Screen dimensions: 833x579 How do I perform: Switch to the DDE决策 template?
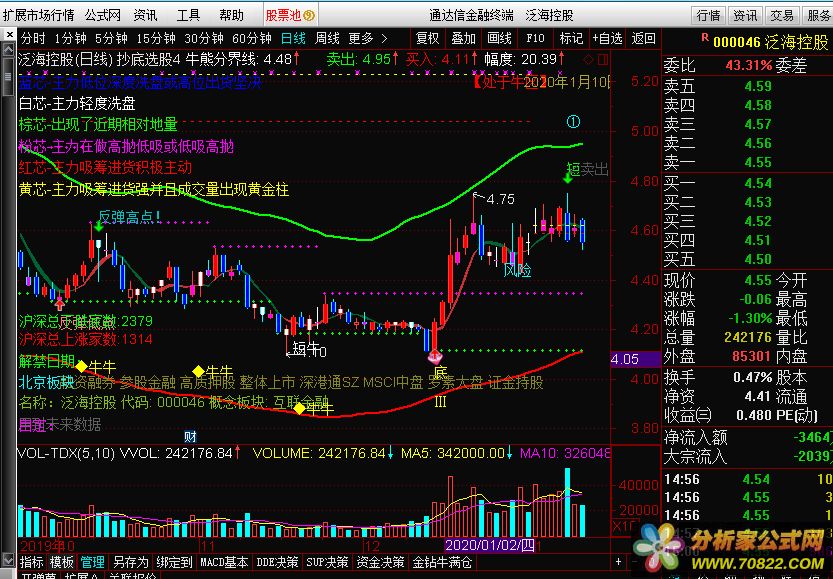click(277, 561)
